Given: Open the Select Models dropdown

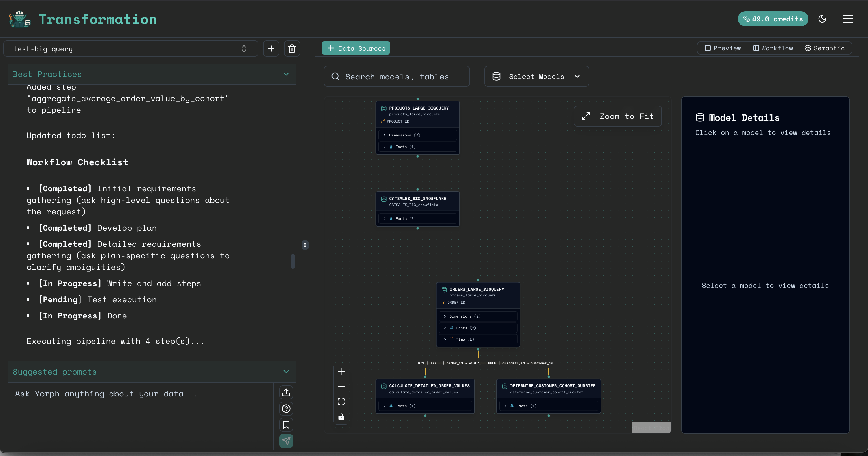Looking at the screenshot, I should coord(536,77).
